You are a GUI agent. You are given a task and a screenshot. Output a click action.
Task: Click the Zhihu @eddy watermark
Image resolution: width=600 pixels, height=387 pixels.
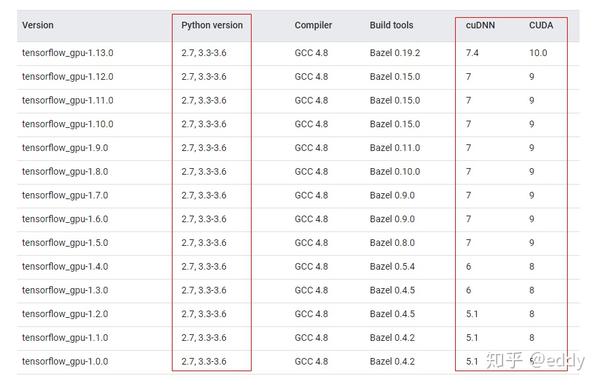click(x=535, y=361)
